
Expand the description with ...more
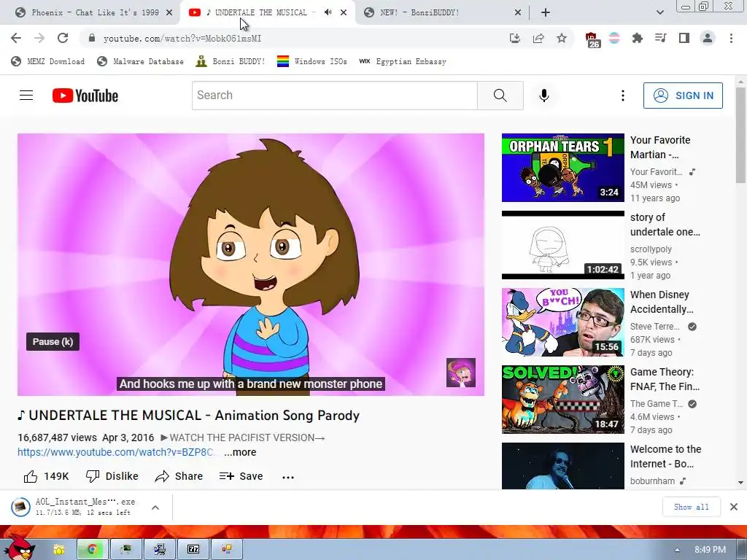[240, 452]
